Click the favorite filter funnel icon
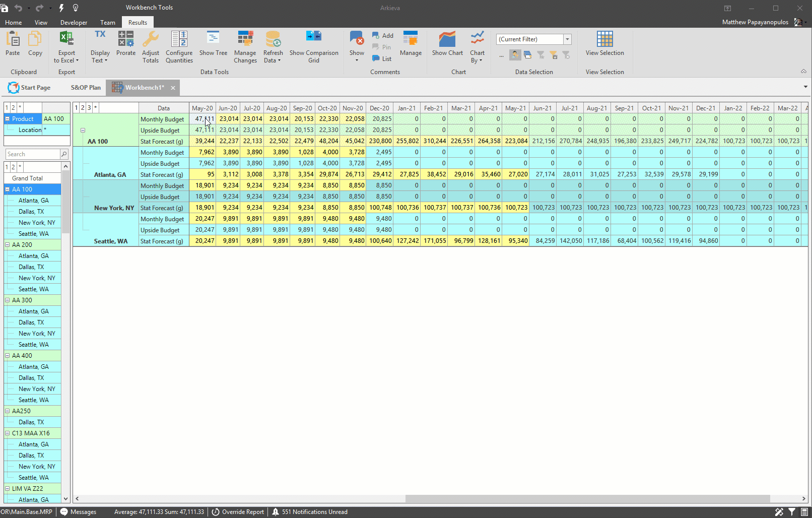This screenshot has height=518, width=812. (540, 55)
